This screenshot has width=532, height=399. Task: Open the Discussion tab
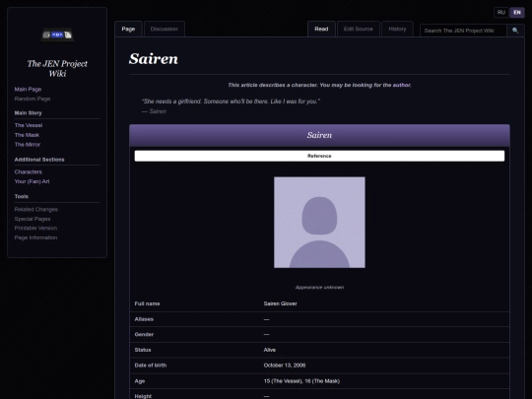pos(165,30)
